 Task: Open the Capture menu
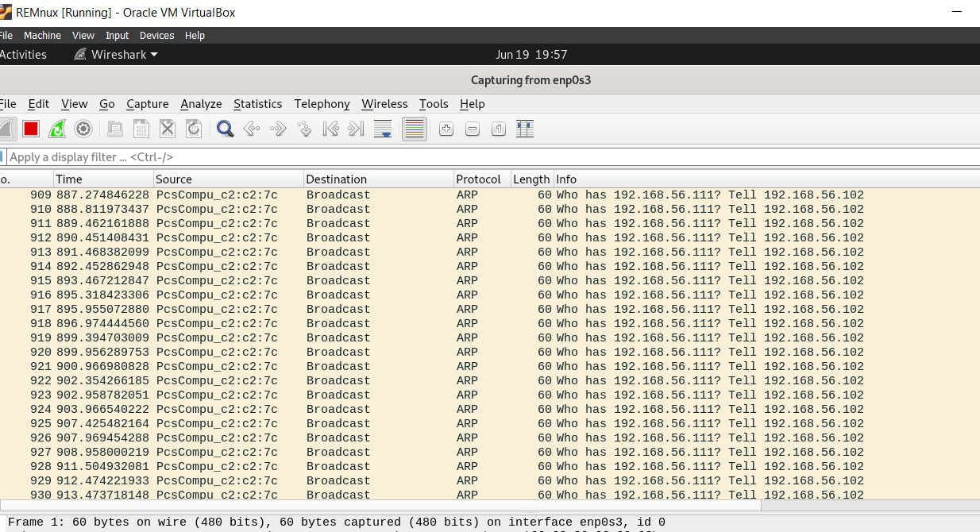tap(148, 104)
